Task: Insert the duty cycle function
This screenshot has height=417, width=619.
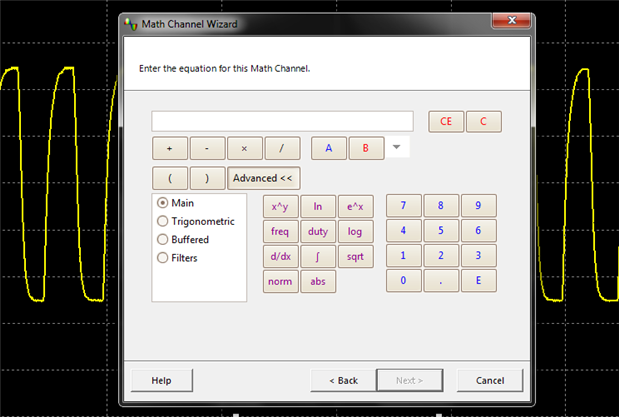Action: coord(318,231)
